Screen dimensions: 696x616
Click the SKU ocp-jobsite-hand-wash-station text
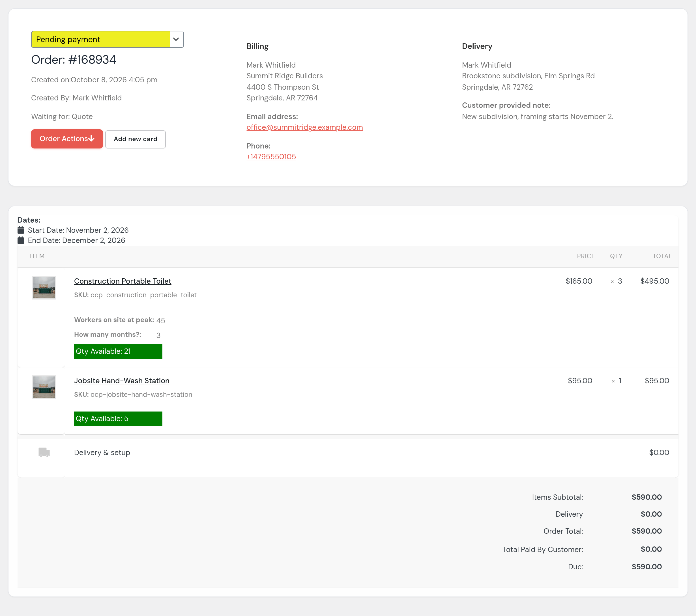(133, 395)
